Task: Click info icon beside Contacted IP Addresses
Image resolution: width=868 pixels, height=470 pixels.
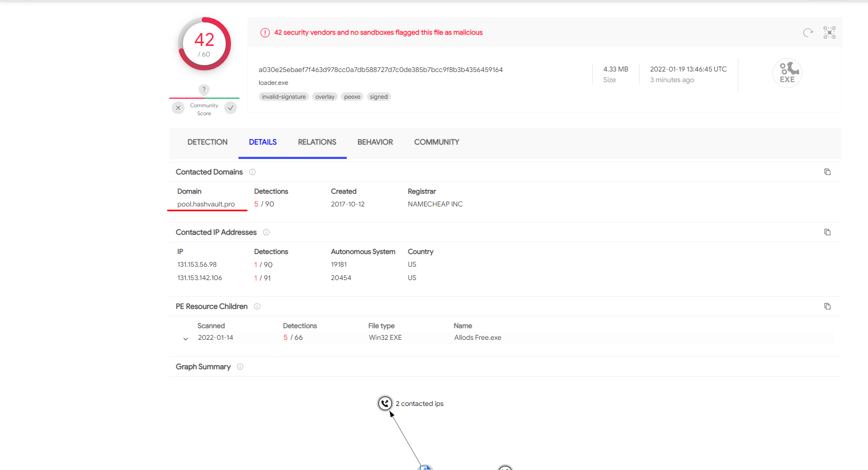Action: tap(266, 232)
